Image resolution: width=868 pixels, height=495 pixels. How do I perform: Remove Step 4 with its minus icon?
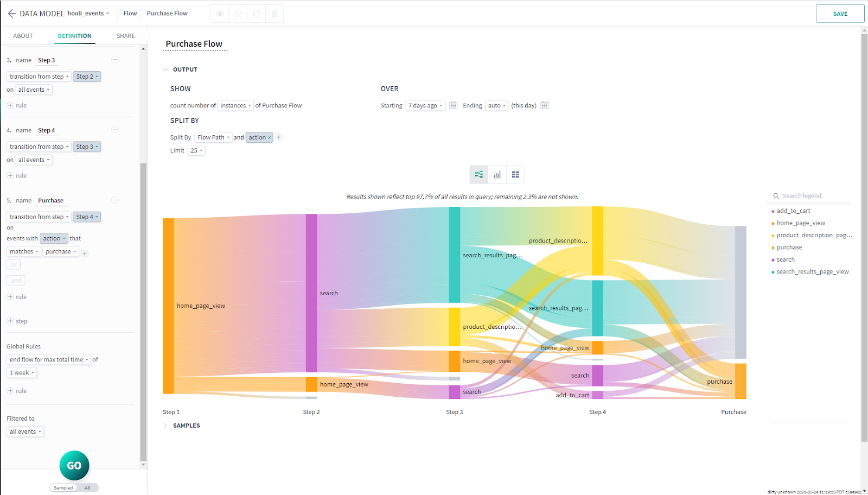[x=115, y=130]
